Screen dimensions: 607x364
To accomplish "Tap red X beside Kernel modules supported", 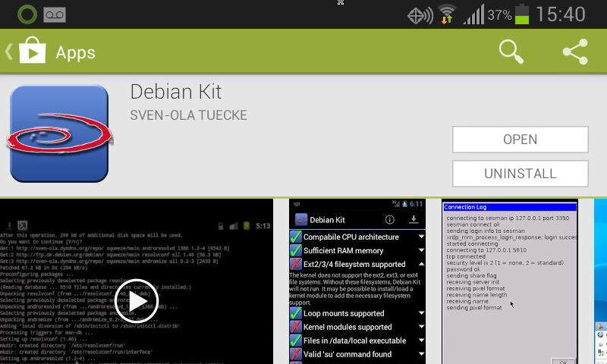I will coord(296,327).
